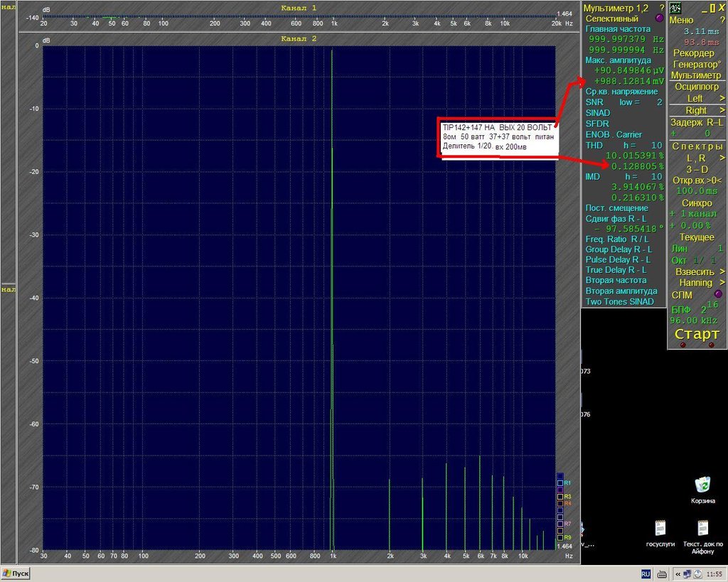Select the 3-D spectrum mode
Viewport: 728px width, 582px height.
pos(697,169)
